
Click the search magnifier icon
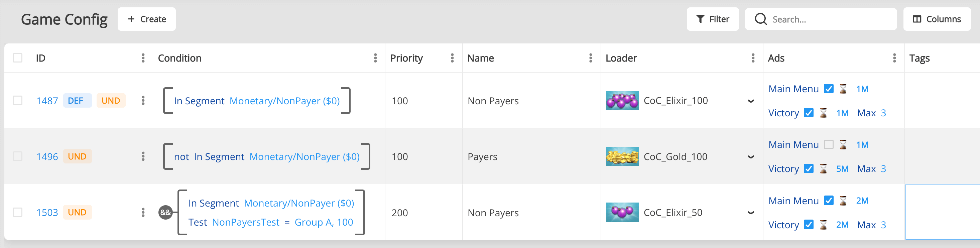[x=760, y=19]
